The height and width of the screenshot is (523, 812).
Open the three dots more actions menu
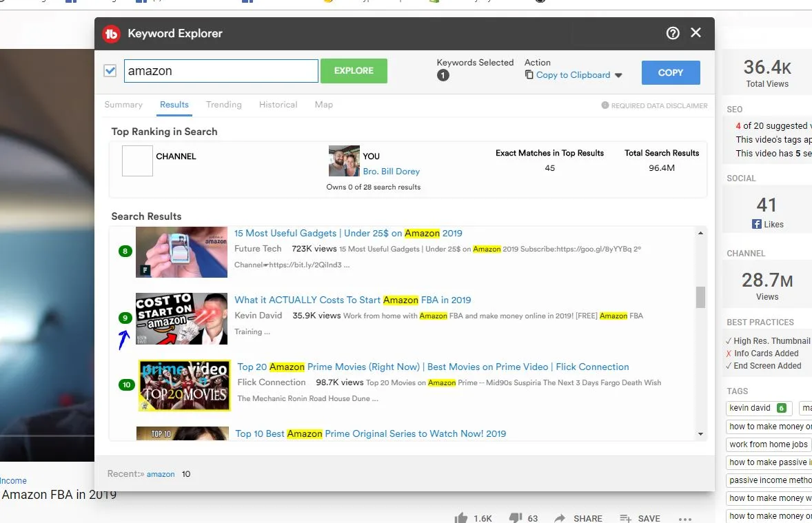click(x=684, y=519)
